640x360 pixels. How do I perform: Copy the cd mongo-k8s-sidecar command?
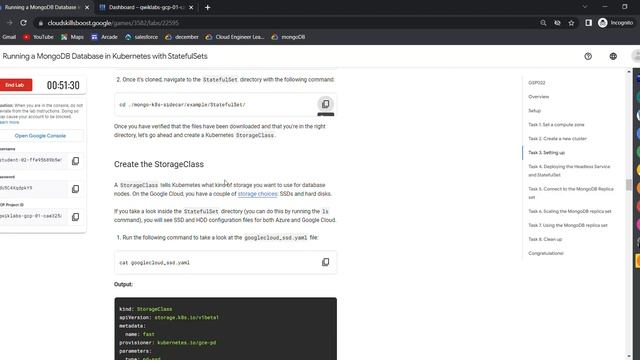(x=325, y=104)
